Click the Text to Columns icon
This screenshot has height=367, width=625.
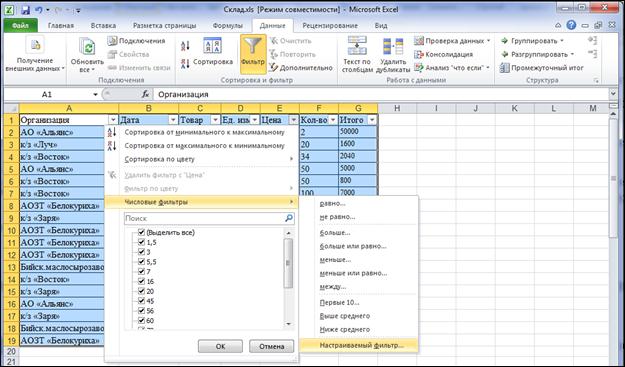tap(357, 45)
